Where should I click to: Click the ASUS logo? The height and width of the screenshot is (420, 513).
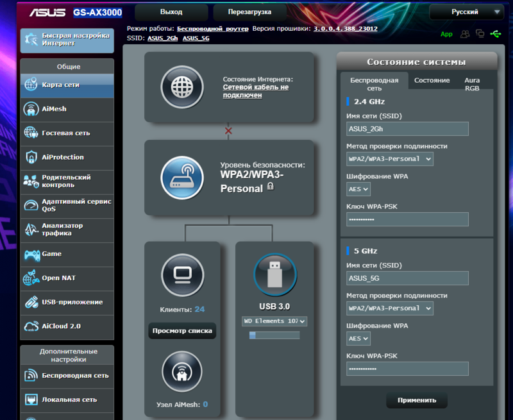point(47,12)
